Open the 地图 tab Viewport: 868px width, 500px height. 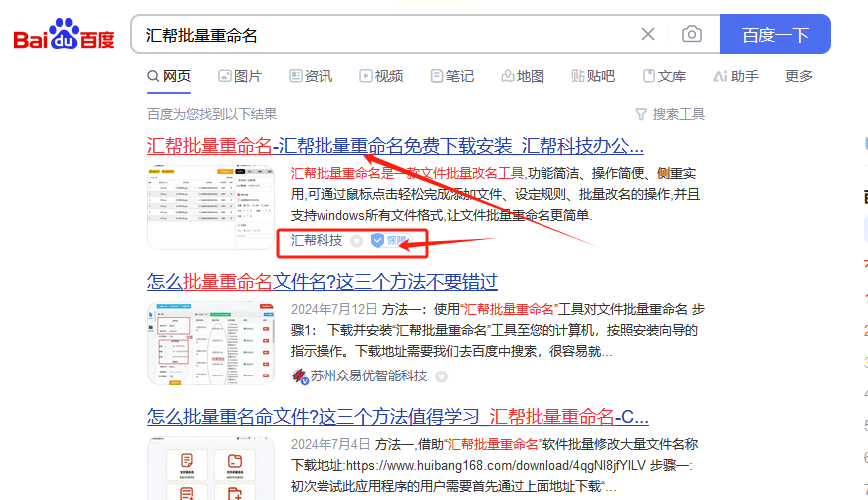point(523,76)
